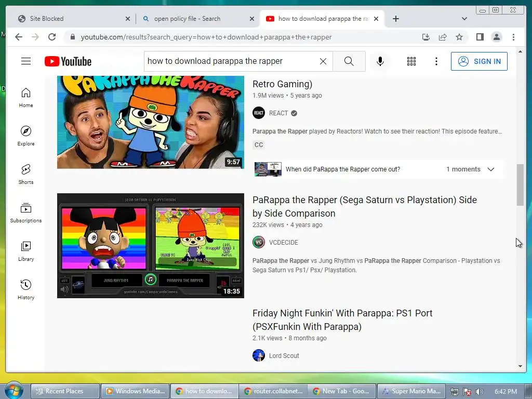Go back with browser back arrow
Viewport: 532px width, 399px height.
point(19,37)
